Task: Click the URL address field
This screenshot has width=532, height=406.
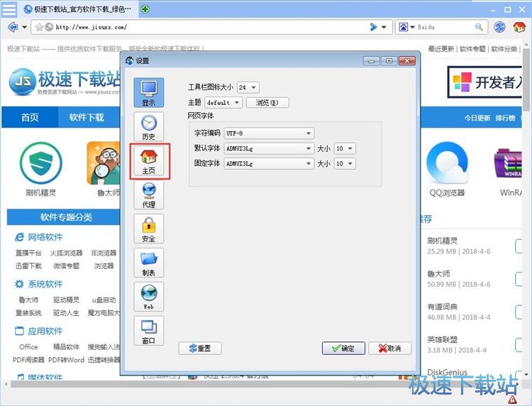Action: tap(211, 27)
